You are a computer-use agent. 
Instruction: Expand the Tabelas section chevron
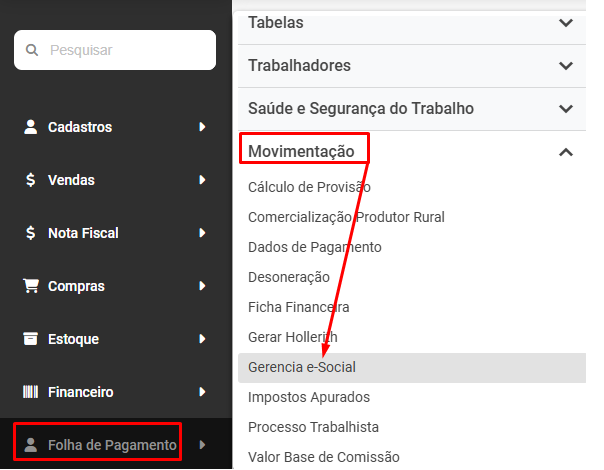[566, 23]
